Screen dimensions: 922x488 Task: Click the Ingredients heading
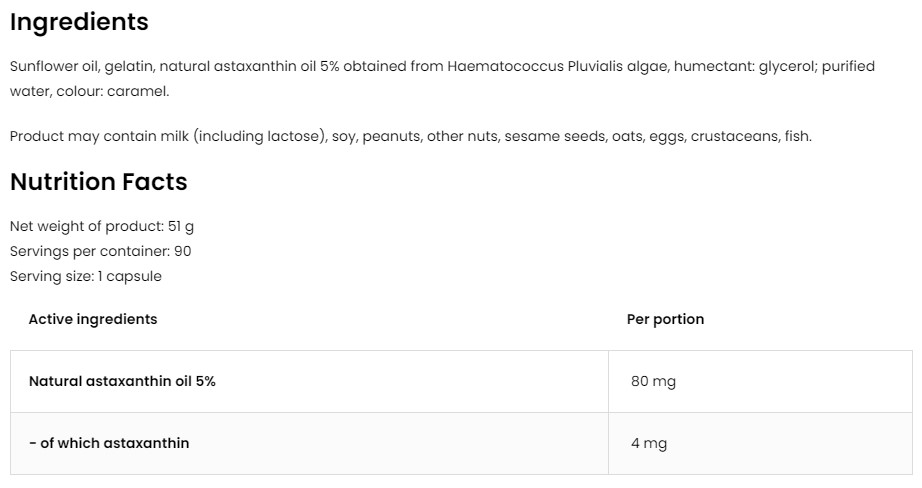[79, 22]
